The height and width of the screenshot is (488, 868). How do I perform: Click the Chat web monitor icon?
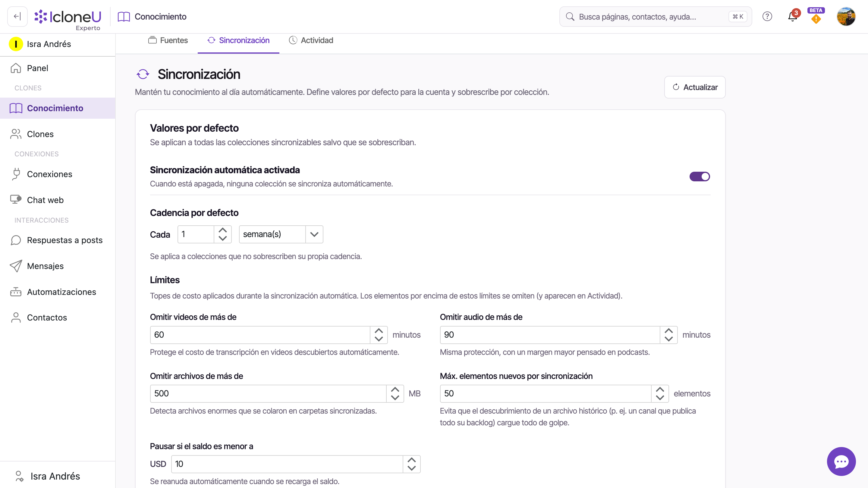pyautogui.click(x=16, y=200)
